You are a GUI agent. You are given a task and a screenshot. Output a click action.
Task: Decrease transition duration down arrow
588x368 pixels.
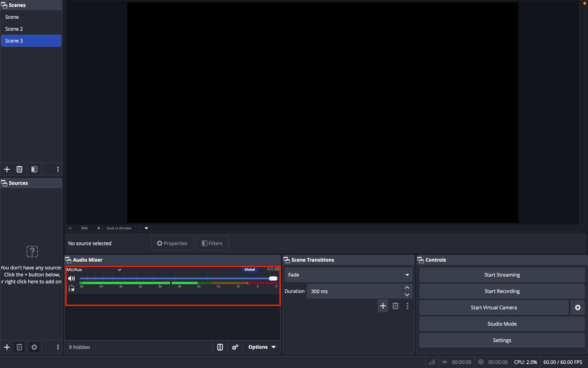[407, 295]
